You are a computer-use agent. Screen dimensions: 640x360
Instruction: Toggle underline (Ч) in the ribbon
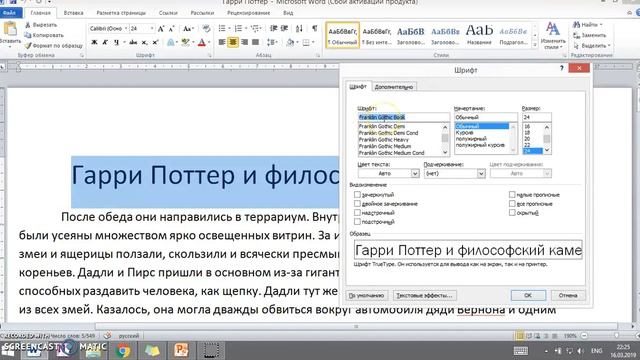116,42
